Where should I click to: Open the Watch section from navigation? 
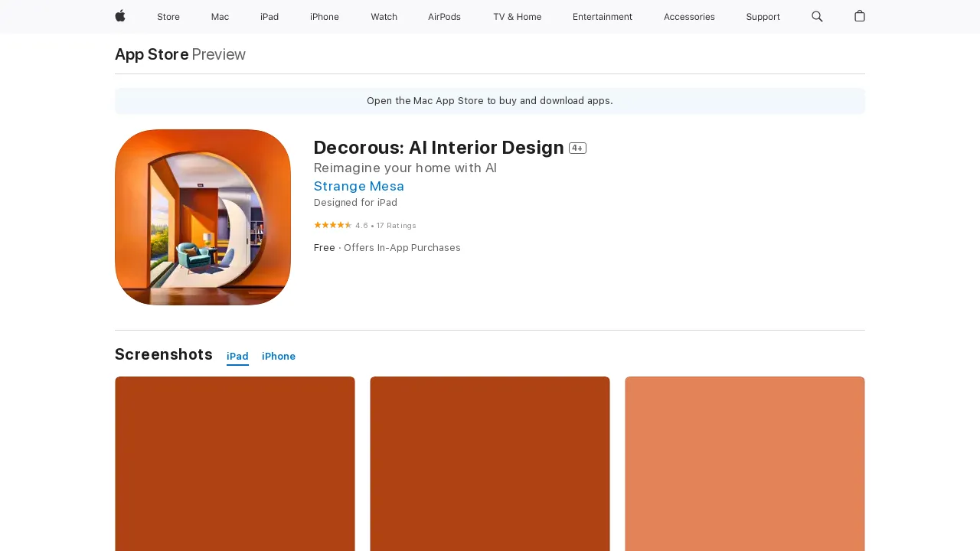pyautogui.click(x=384, y=17)
